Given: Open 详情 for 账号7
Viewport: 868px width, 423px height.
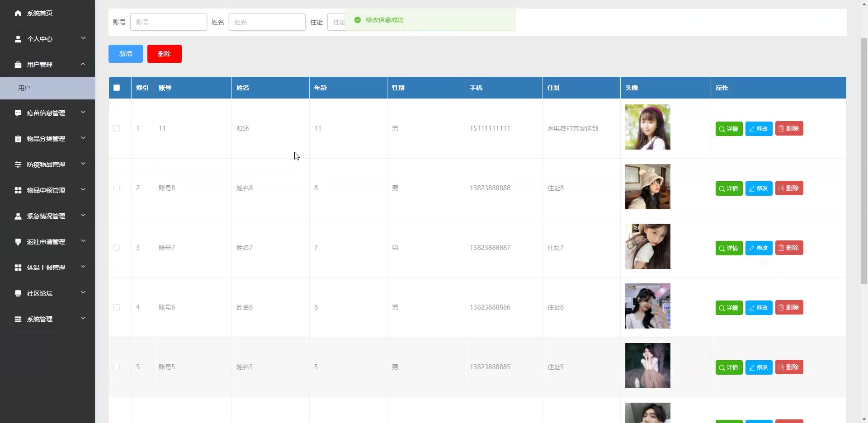Looking at the screenshot, I should tap(729, 248).
